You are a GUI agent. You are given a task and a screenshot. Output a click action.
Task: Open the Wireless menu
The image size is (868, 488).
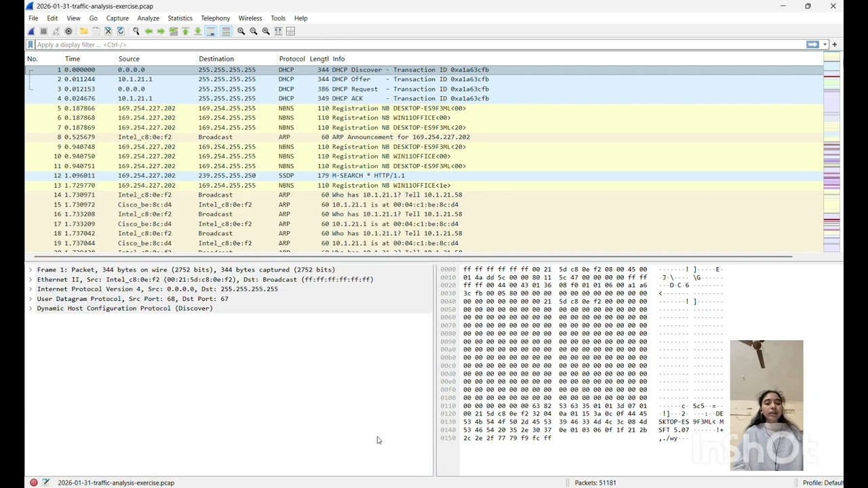[250, 18]
